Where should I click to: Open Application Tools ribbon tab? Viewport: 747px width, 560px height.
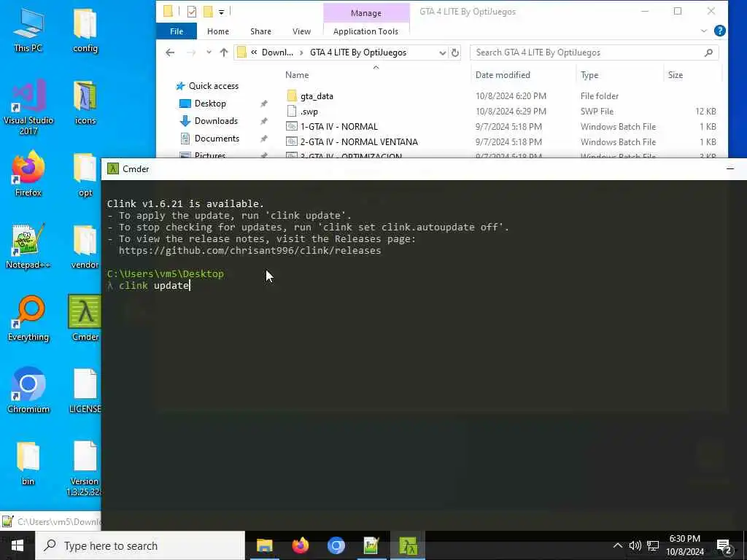click(x=366, y=31)
